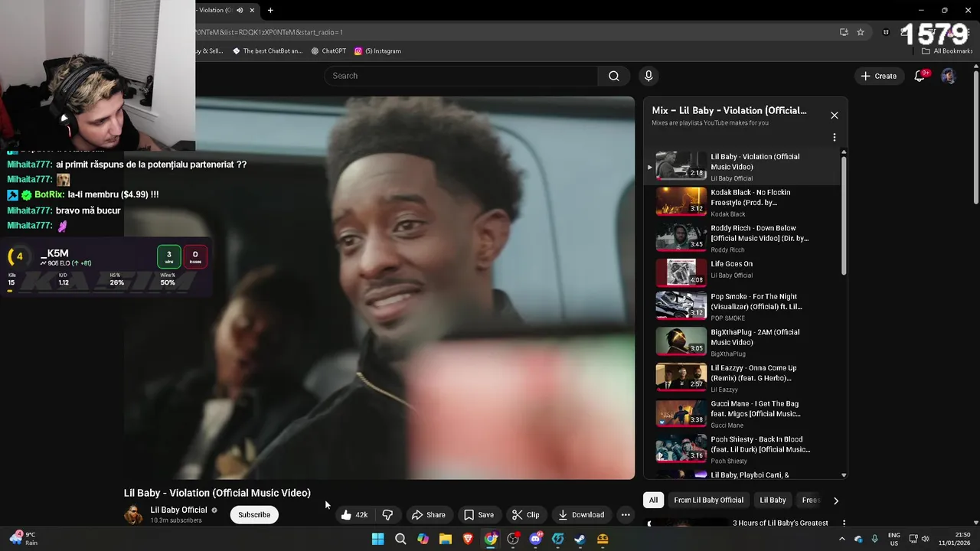This screenshot has height=551, width=980.
Task: Play BigXthaPlug 2AM music video
Action: 742,341
